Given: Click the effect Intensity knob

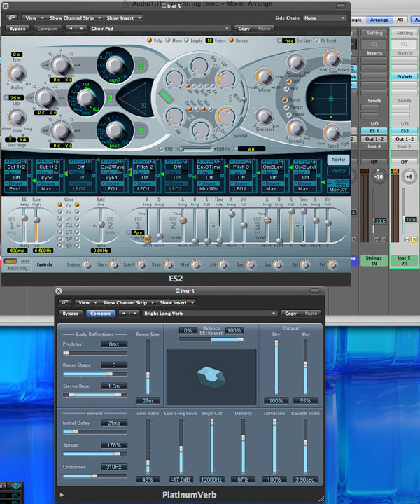Looking at the screenshot, I should (295, 128).
